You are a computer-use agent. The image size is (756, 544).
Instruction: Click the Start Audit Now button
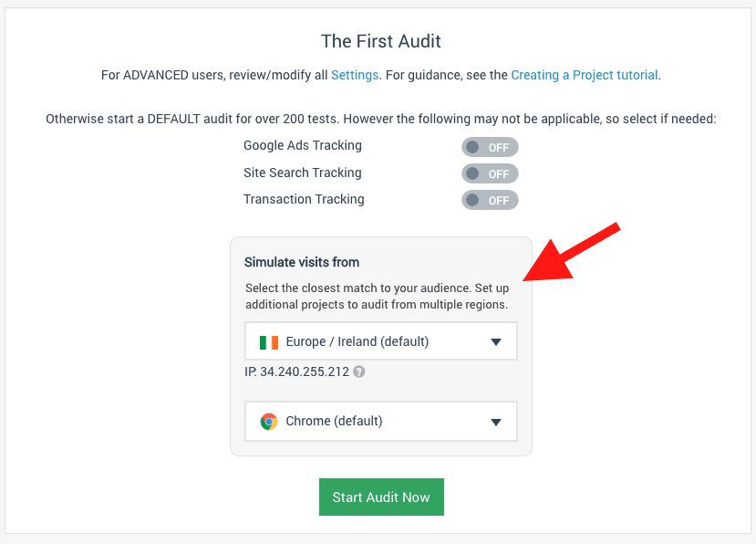[381, 497]
